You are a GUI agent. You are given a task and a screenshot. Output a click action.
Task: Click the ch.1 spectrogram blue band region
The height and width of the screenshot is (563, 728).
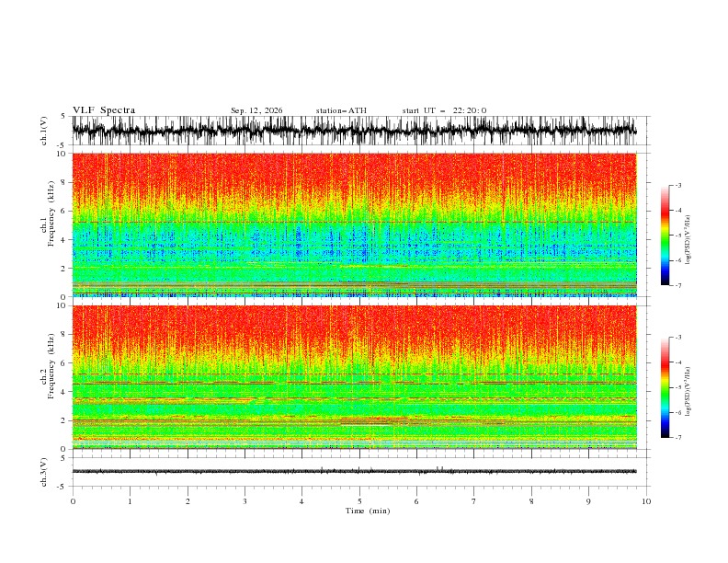point(354,242)
